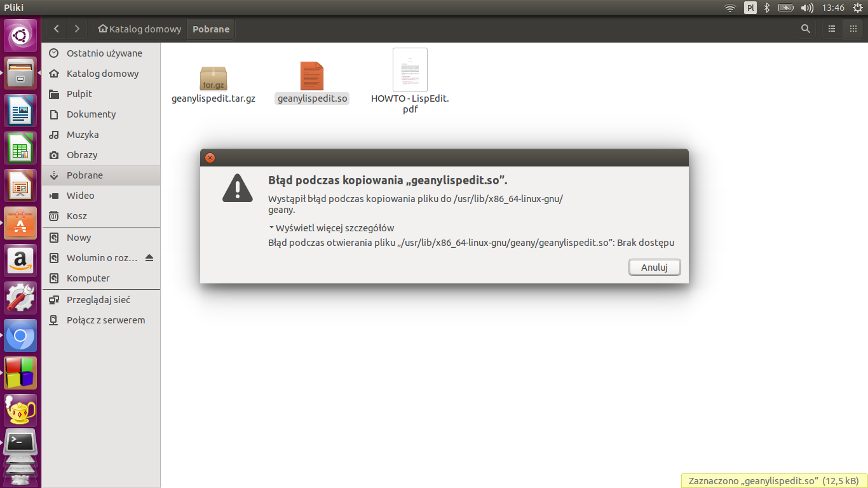Switch to grid view icon
This screenshot has width=868, height=488.
pyautogui.click(x=853, y=29)
